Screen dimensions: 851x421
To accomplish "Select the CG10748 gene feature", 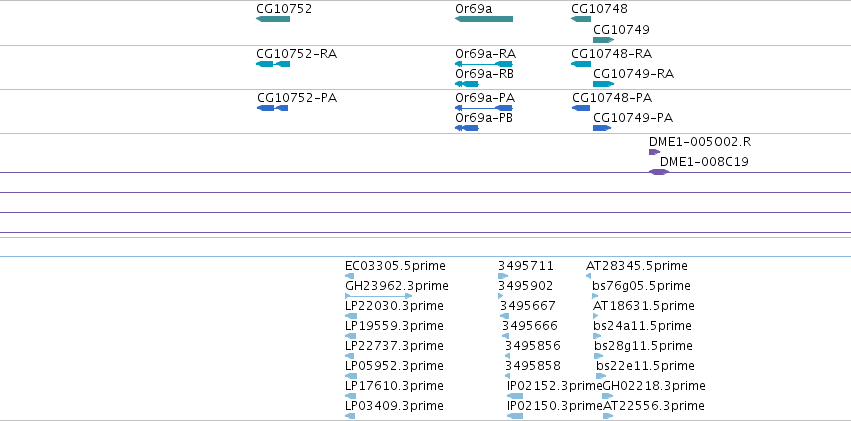I will pos(581,19).
